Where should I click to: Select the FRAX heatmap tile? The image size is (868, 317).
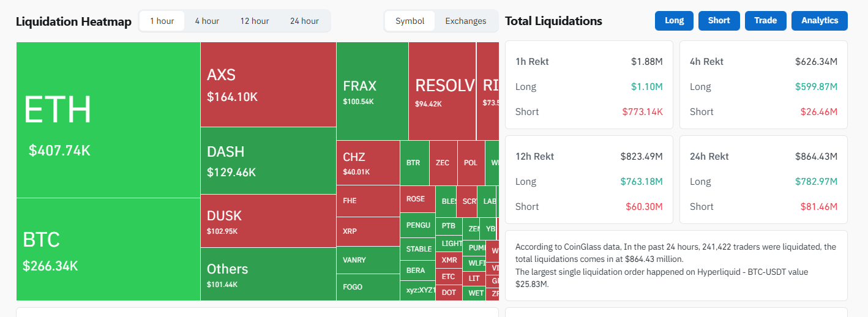[x=372, y=91]
